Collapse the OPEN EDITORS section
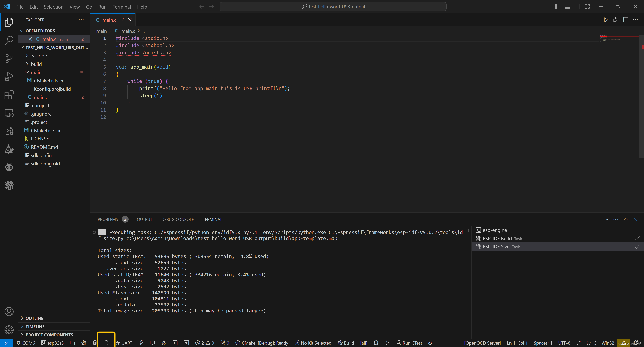The image size is (644, 347). [54, 31]
